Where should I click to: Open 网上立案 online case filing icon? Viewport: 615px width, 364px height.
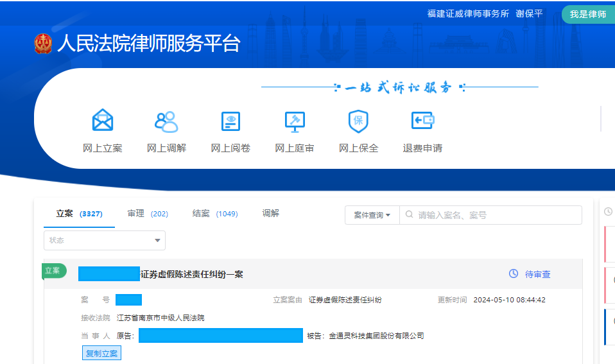[103, 120]
